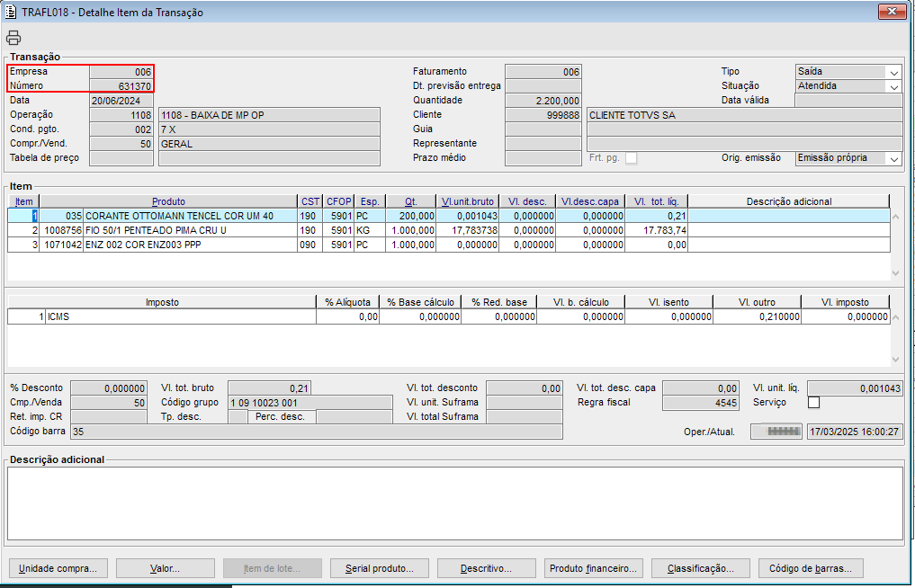Click the Unidade compra button
This screenshot has width=915, height=588.
click(x=58, y=568)
